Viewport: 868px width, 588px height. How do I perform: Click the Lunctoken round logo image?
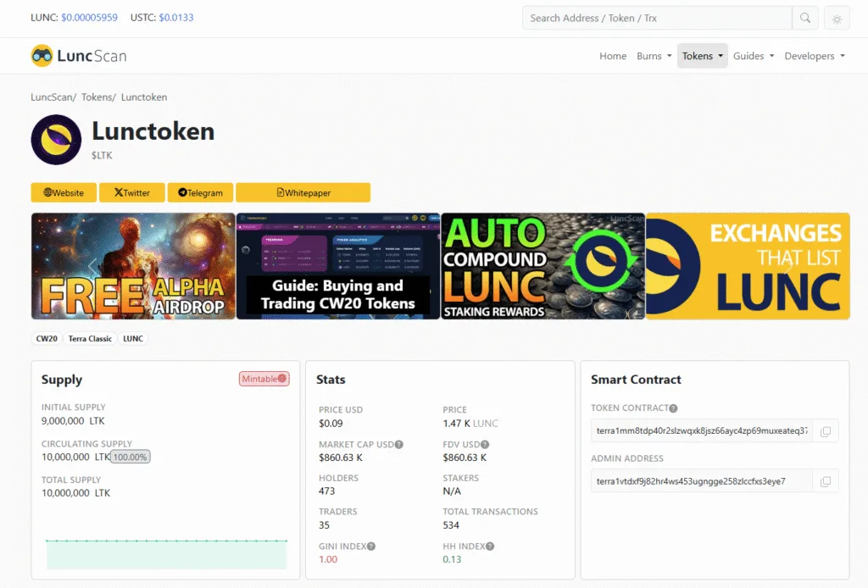pyautogui.click(x=57, y=140)
